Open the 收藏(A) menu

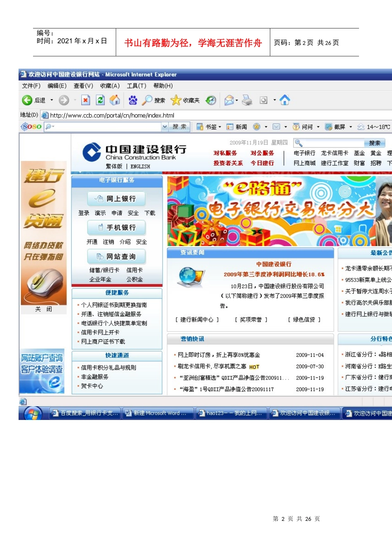[110, 86]
